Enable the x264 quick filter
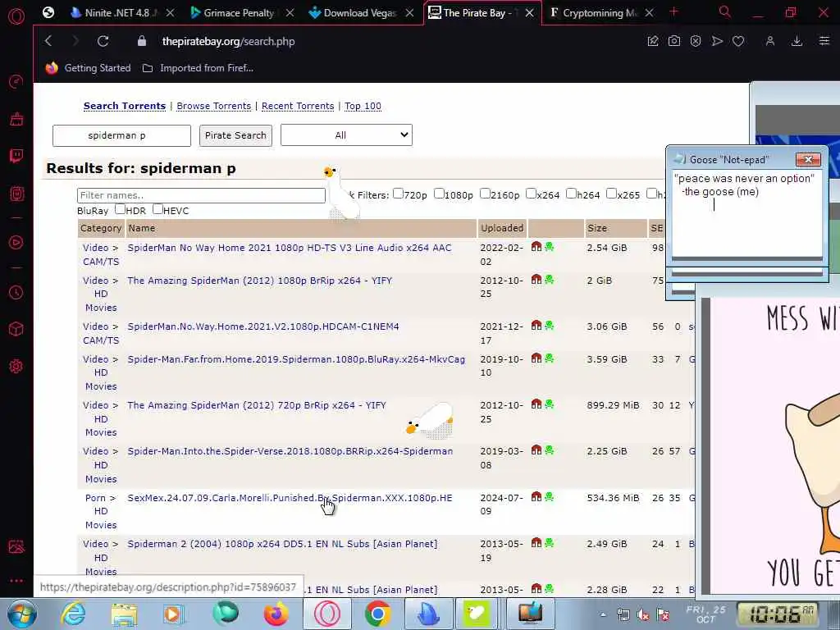 coord(531,194)
